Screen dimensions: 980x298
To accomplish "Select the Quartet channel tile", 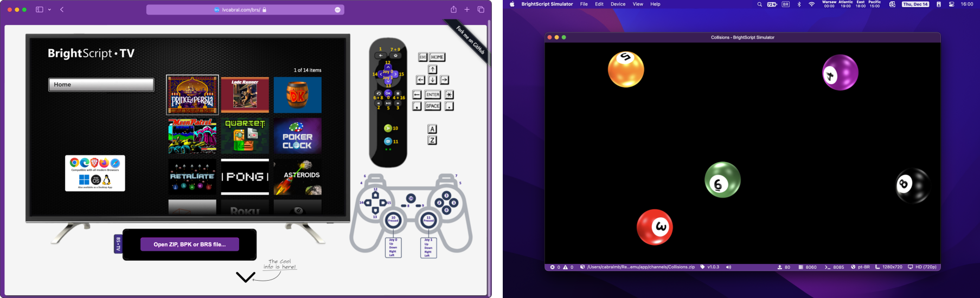I will point(245,136).
